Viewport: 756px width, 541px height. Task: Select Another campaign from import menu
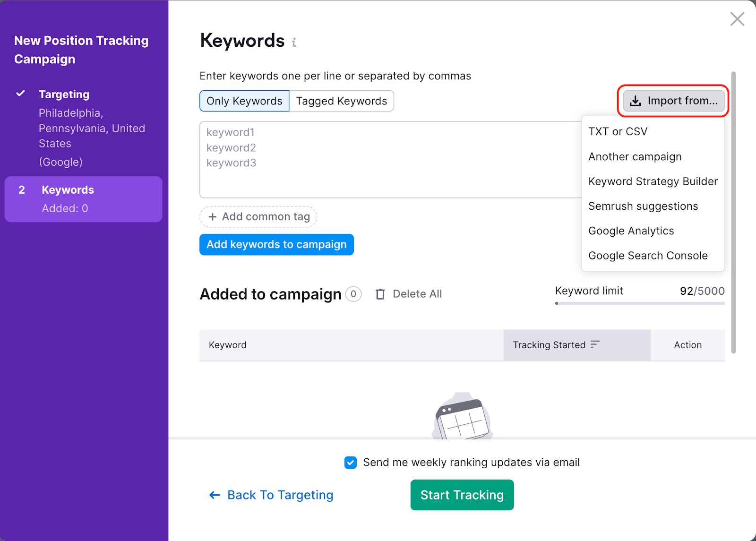(635, 156)
